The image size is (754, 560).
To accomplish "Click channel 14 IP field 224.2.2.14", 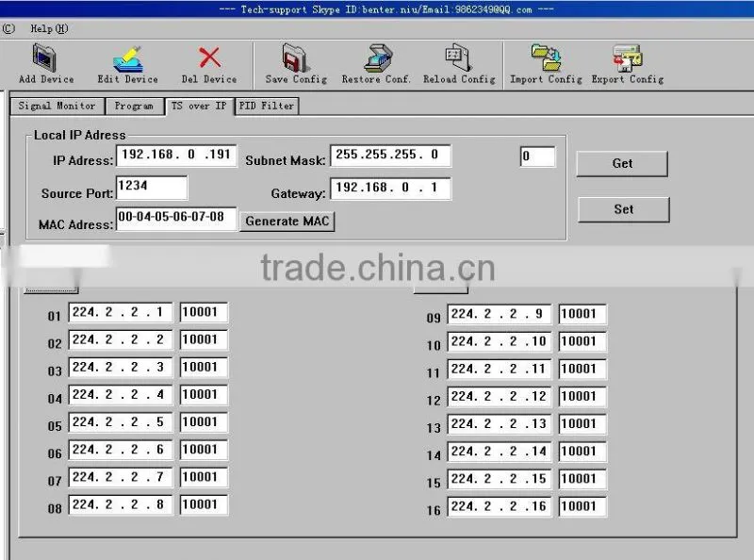I will (500, 452).
